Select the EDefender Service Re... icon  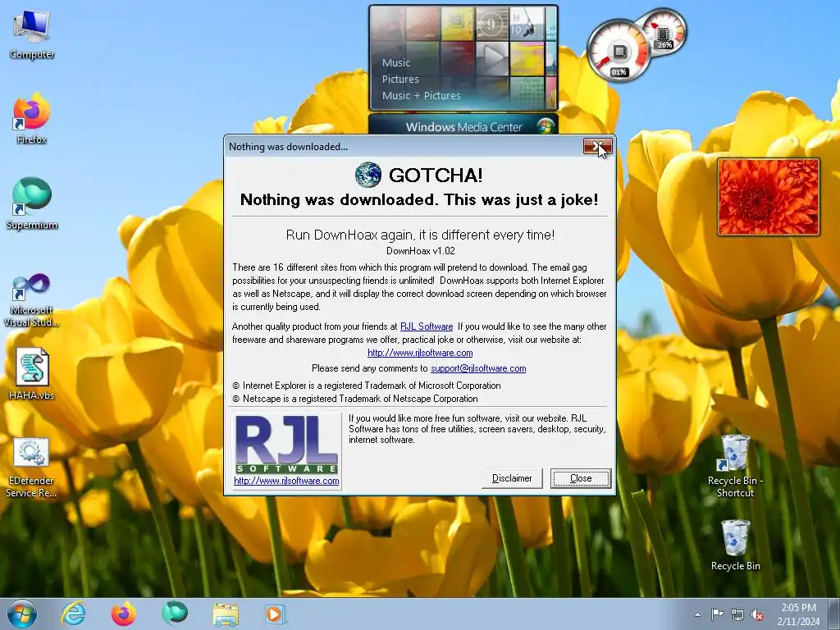31,468
